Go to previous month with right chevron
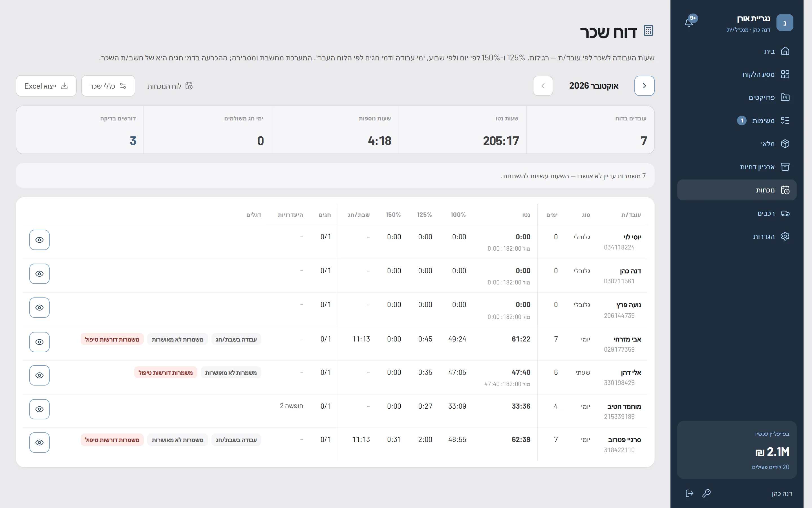This screenshot has height=508, width=812. tap(644, 86)
